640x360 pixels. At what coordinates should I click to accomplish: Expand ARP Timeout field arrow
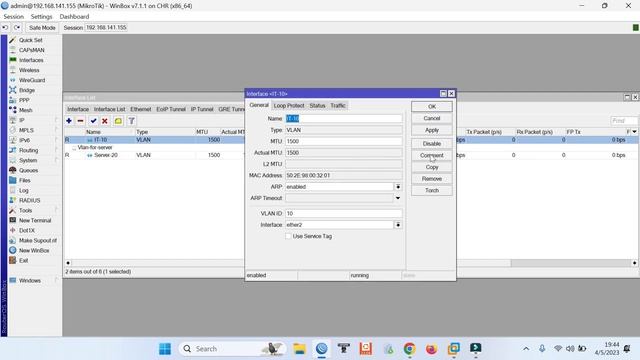398,198
